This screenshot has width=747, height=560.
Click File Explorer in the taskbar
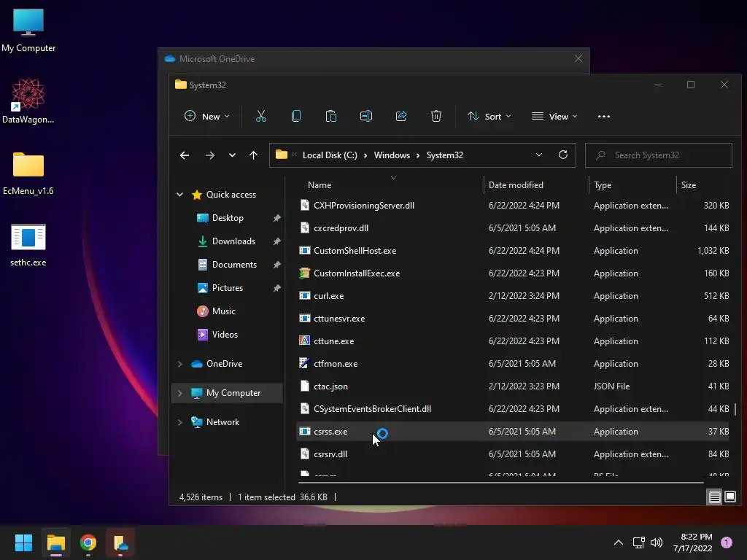[55, 542]
